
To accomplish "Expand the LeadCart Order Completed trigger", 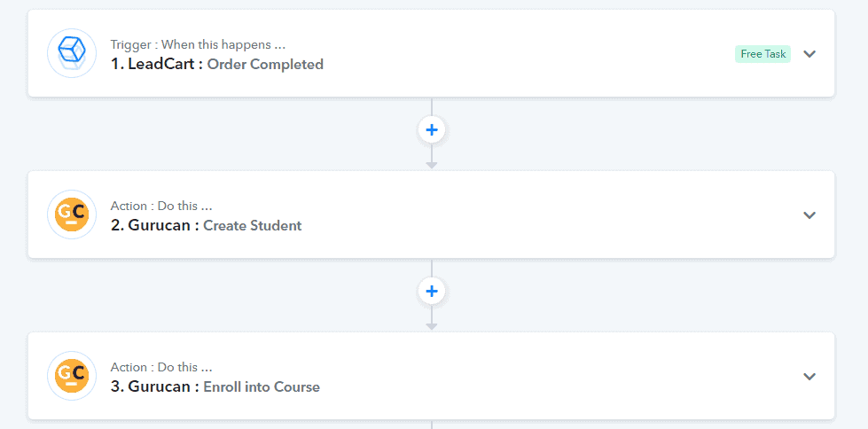I will (x=809, y=54).
